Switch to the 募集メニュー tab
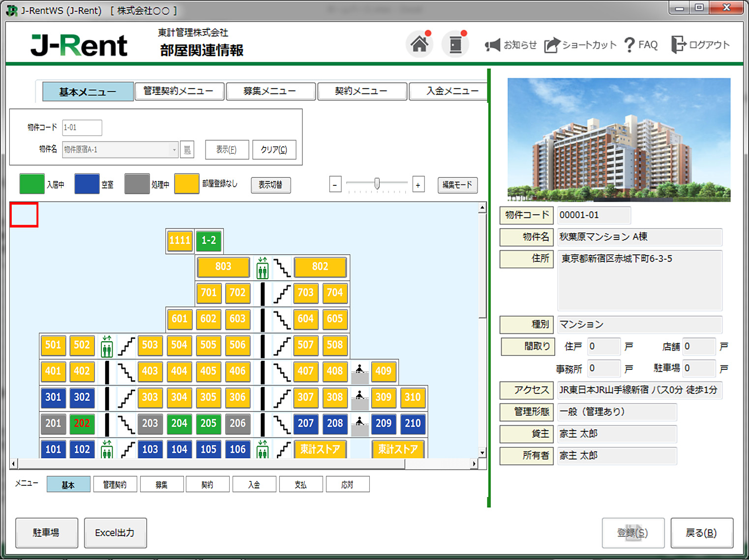The width and height of the screenshot is (749, 560). [270, 91]
